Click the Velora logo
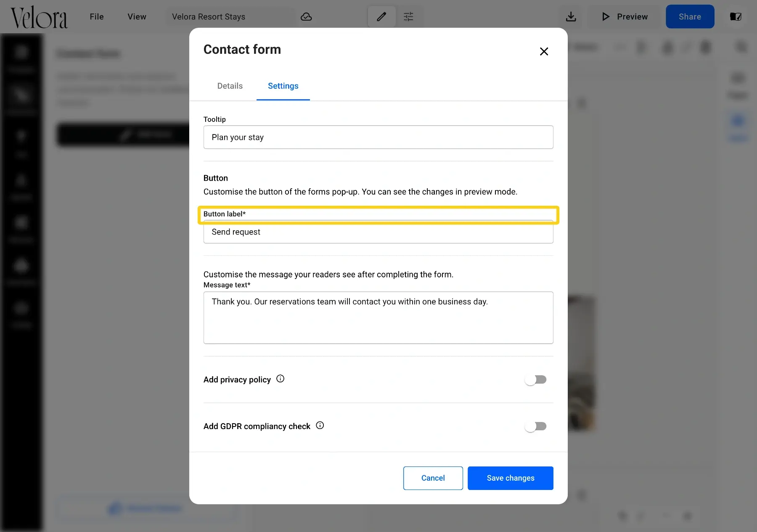 click(x=39, y=18)
